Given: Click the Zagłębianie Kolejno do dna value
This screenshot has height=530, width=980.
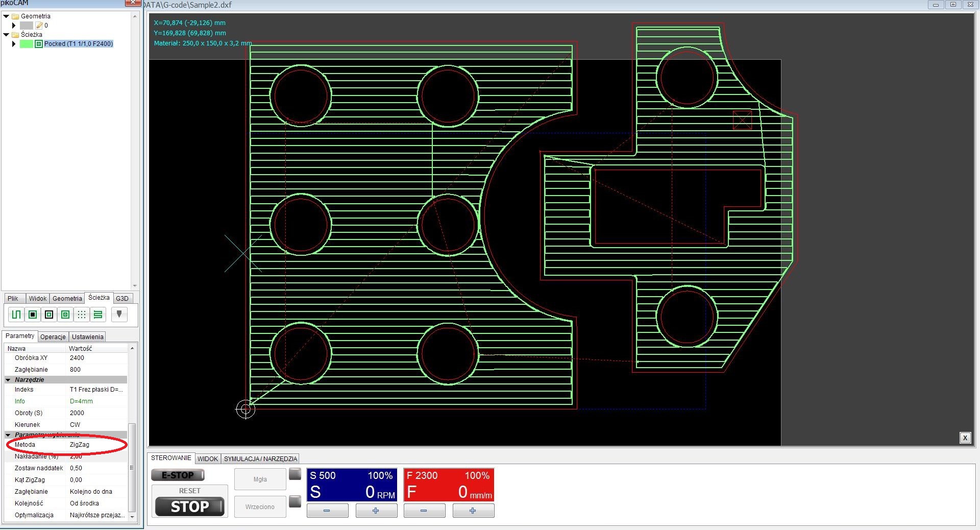Looking at the screenshot, I should coord(97,492).
